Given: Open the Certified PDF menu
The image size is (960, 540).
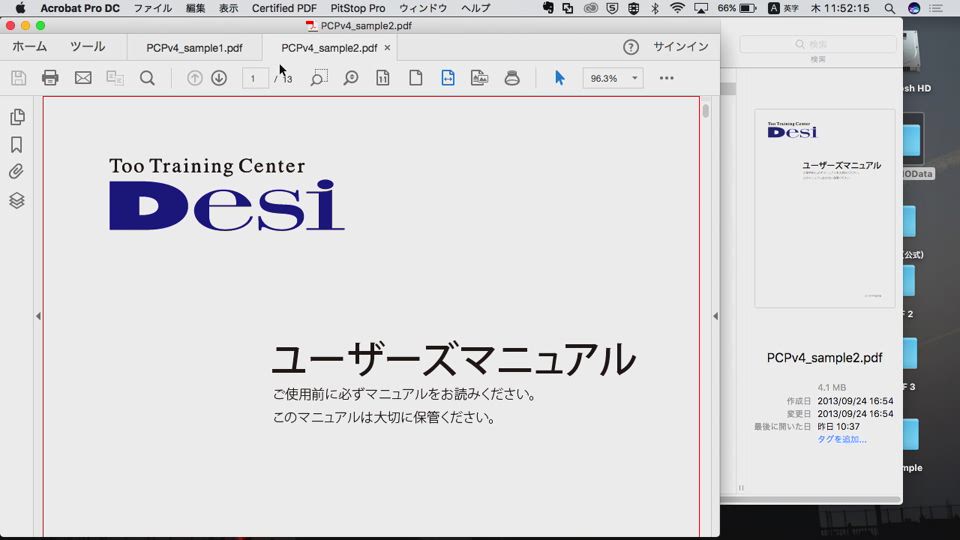Looking at the screenshot, I should coord(284,8).
